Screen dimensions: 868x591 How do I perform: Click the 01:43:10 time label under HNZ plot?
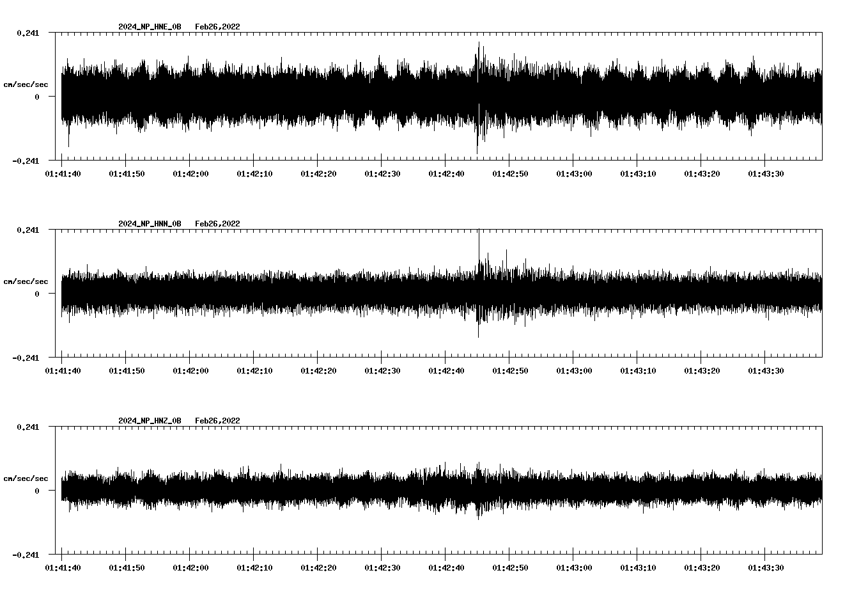click(638, 568)
